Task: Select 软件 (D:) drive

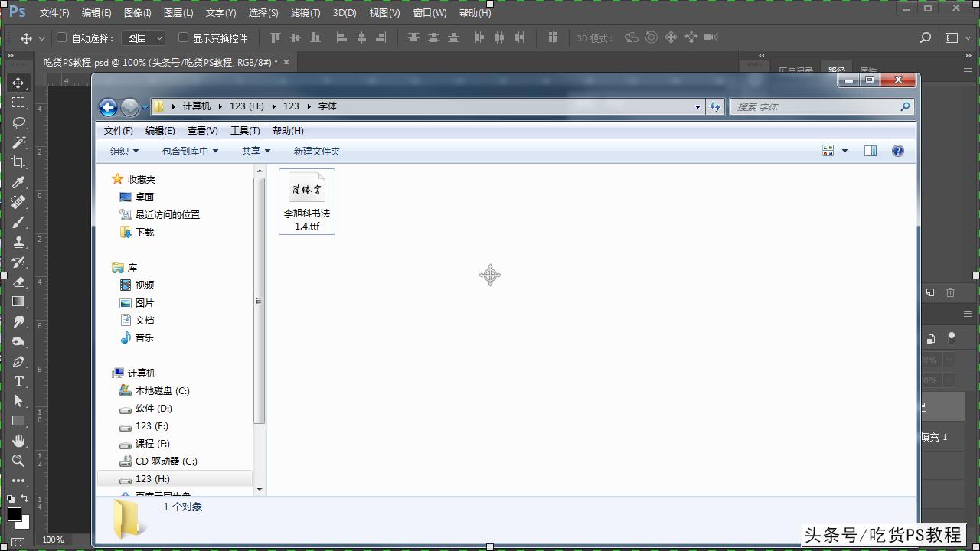Action: 145,409
